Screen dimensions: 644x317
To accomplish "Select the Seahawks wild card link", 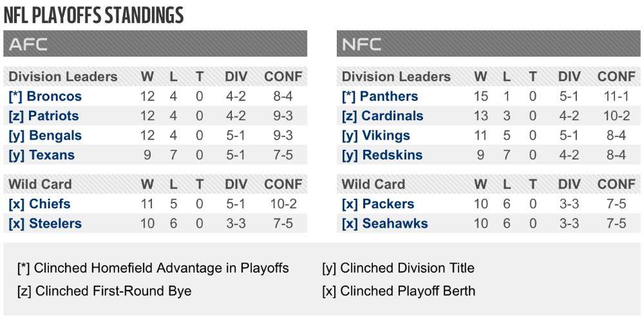I will pos(385,224).
